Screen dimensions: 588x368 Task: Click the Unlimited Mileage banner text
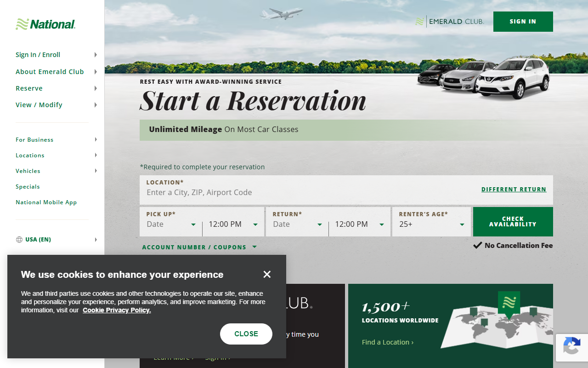(x=224, y=130)
